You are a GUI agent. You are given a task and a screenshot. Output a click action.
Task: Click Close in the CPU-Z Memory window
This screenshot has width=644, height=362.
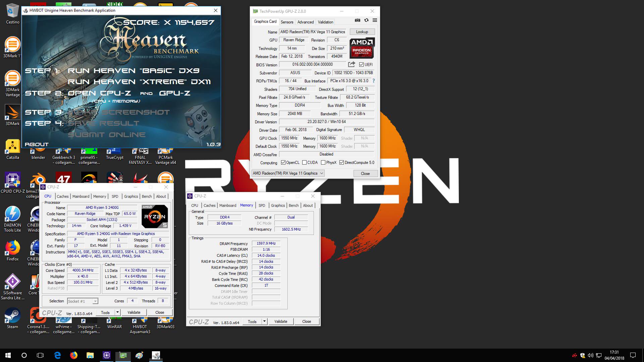click(307, 321)
